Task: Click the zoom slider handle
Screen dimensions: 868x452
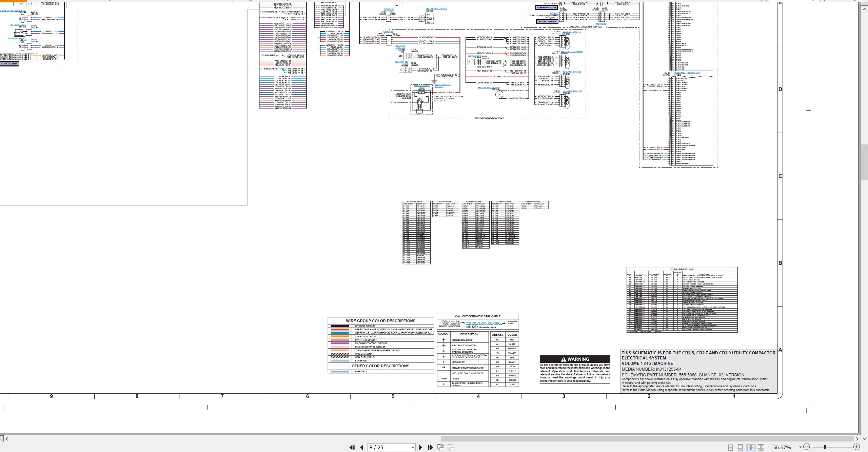Action: pyautogui.click(x=825, y=447)
